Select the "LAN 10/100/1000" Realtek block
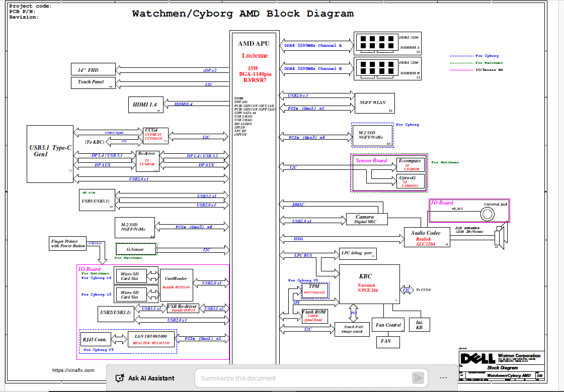 [151, 339]
